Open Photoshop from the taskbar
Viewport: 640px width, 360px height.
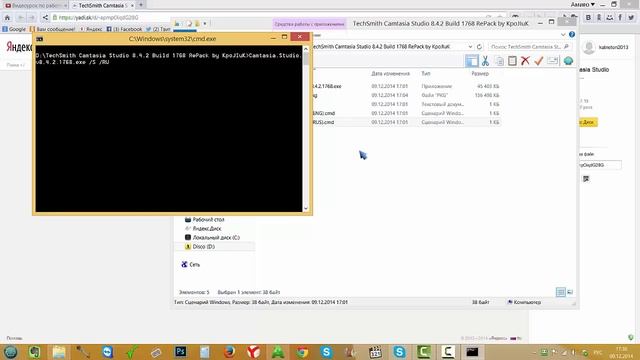(180, 352)
